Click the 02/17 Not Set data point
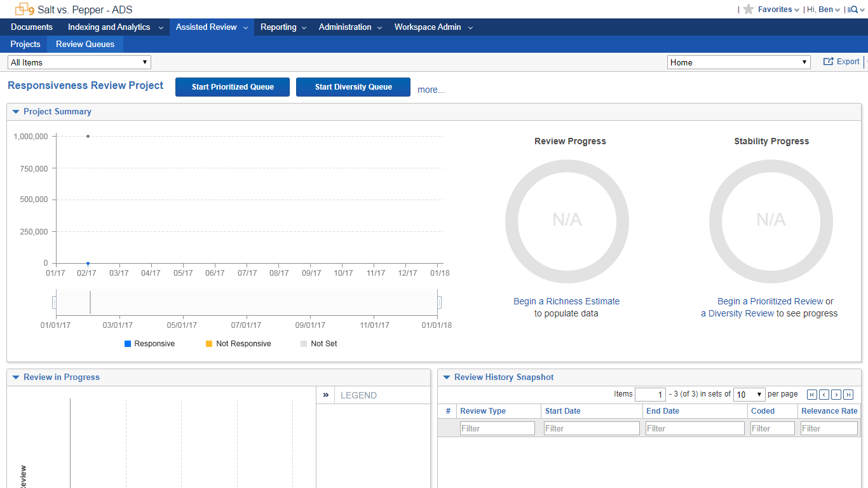Viewport: 868px width, 488px height. 88,136
